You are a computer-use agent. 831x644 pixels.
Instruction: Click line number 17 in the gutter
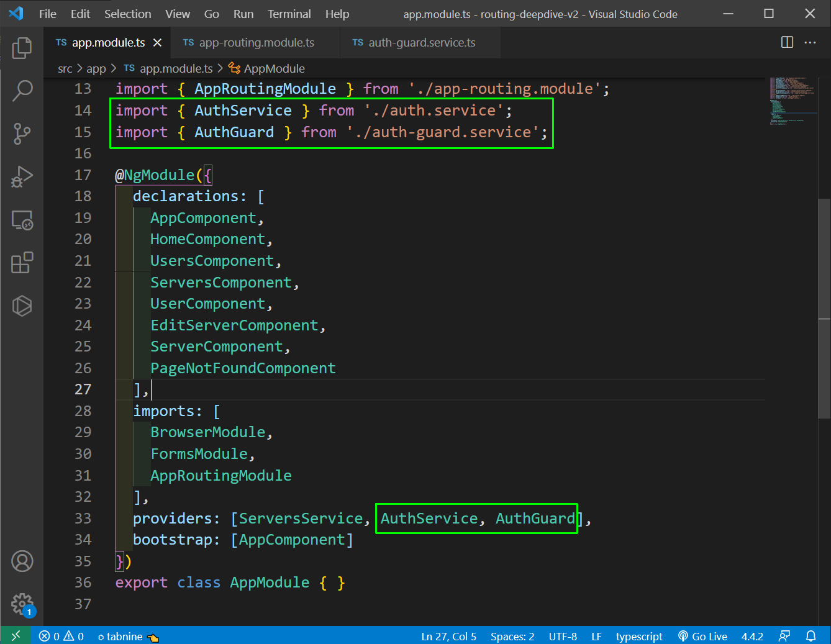83,175
